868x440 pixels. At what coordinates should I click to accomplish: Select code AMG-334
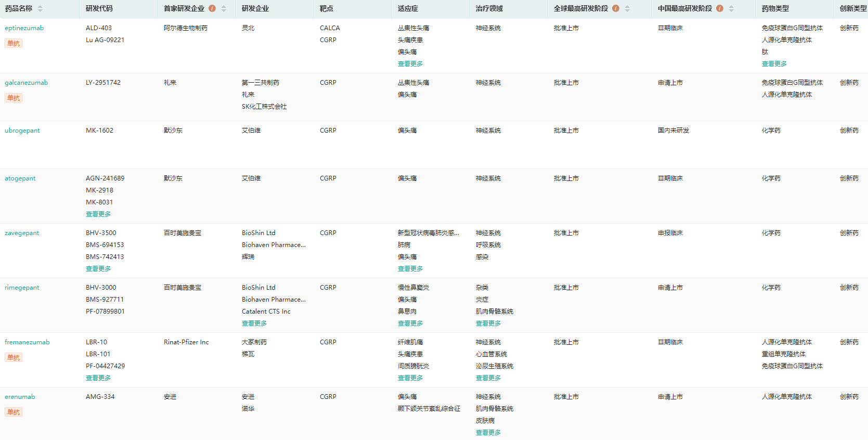pos(100,397)
